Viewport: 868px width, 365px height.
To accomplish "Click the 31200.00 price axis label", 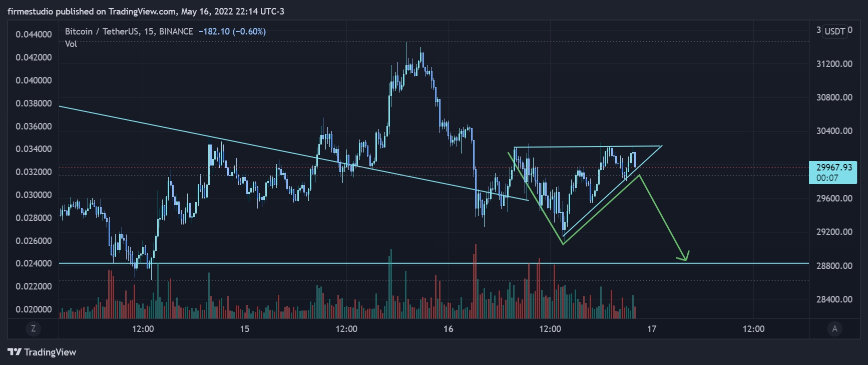I will coord(834,64).
